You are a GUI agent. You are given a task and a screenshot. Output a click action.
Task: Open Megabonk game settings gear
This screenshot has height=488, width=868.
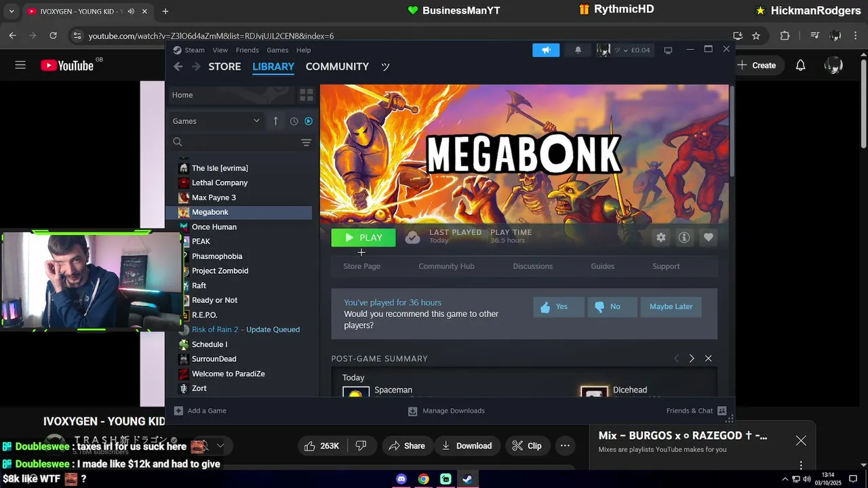[x=660, y=237]
